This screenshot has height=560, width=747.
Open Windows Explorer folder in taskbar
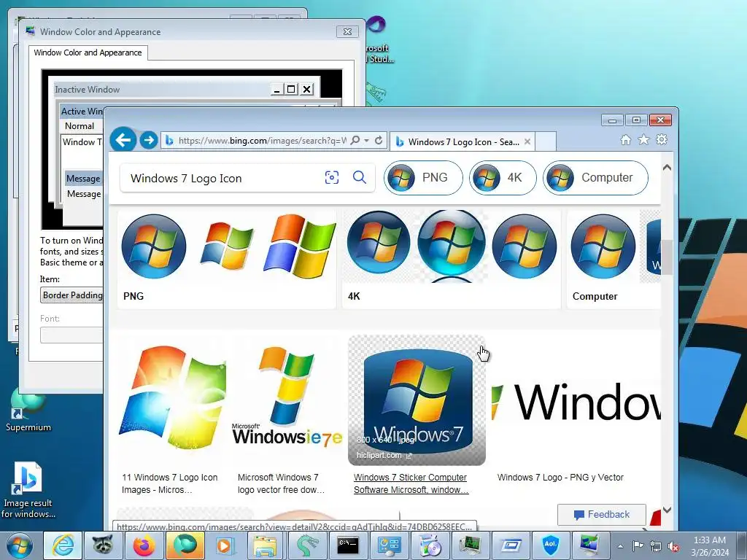click(x=266, y=545)
